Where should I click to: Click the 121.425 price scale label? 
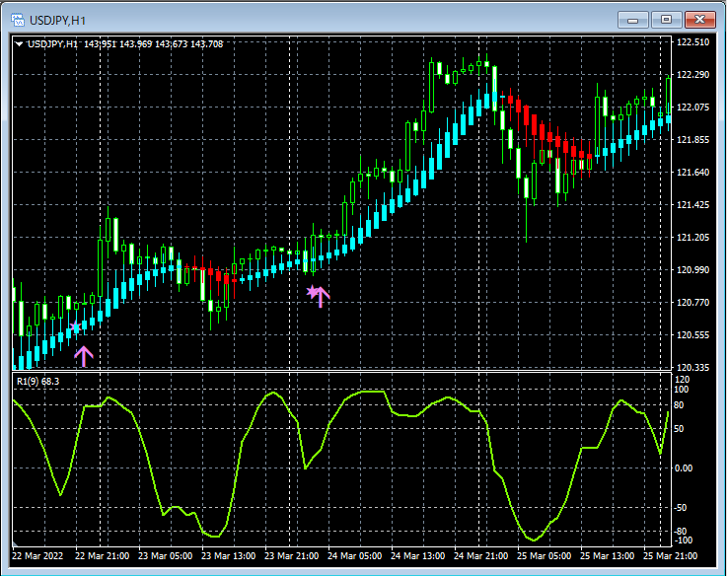692,205
